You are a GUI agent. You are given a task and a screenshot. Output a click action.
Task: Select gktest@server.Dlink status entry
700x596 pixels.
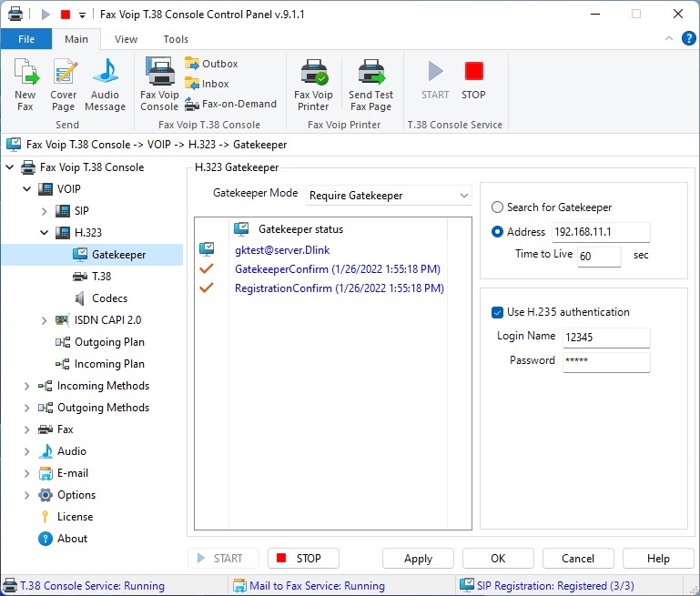282,250
